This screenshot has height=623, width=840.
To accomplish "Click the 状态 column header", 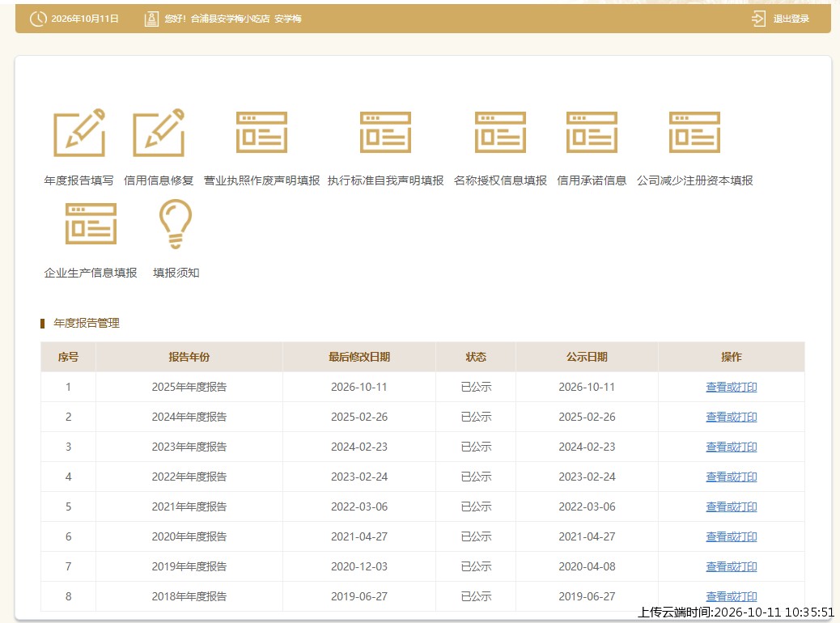I will (x=476, y=357).
